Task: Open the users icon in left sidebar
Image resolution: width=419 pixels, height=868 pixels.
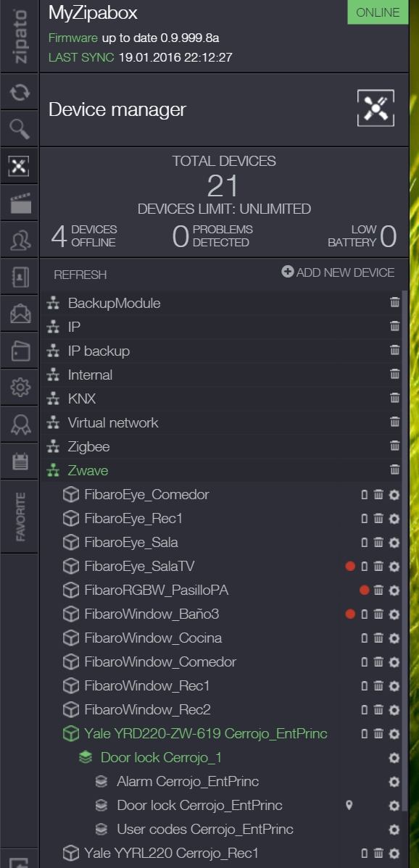Action: coord(20,240)
